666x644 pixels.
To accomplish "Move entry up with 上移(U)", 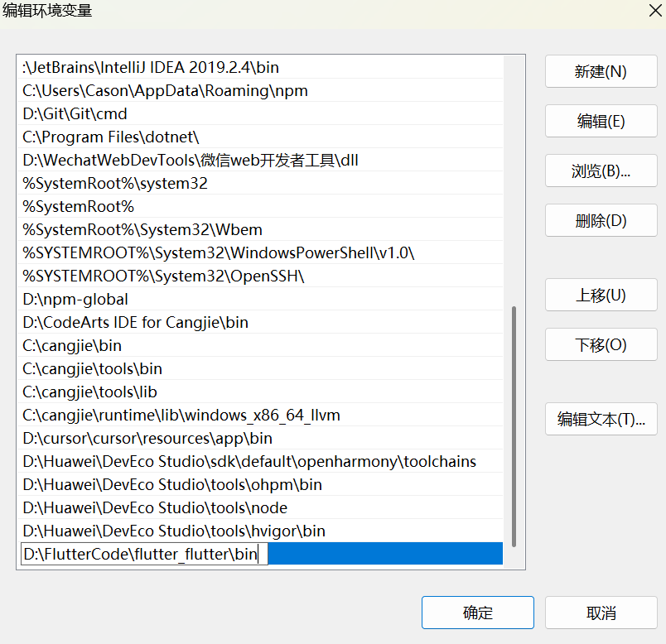I will pos(601,295).
